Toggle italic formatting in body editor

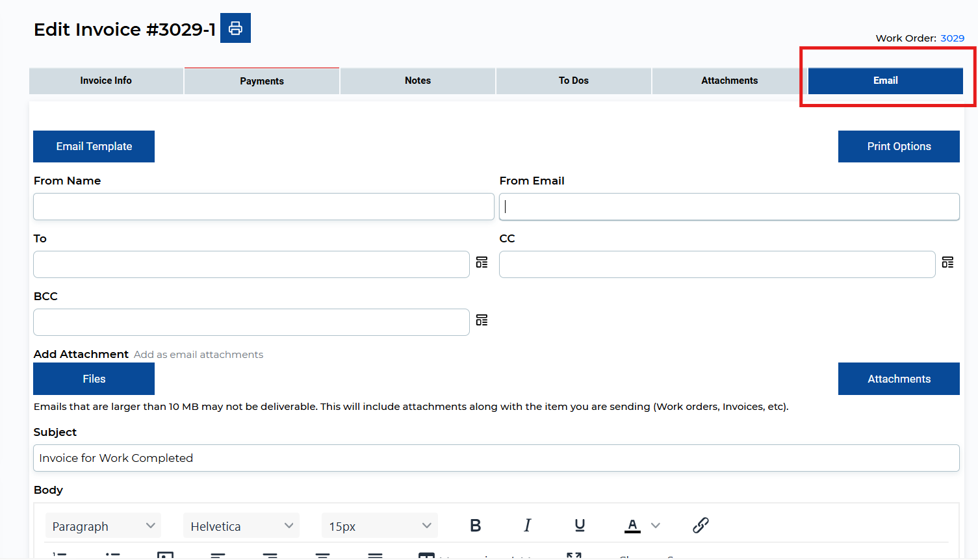(x=527, y=526)
